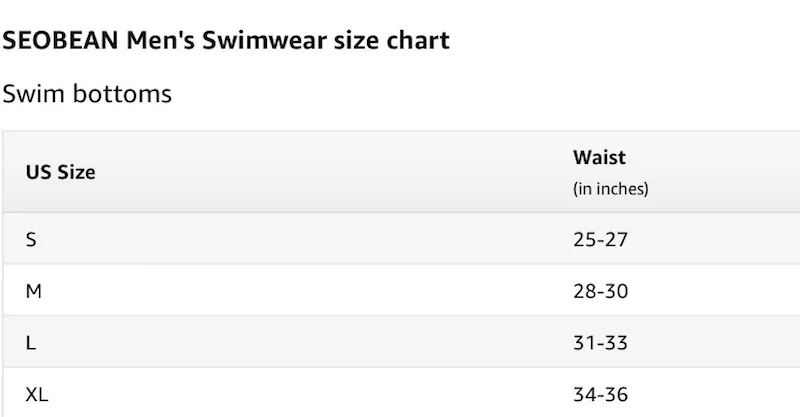Click the 31-33 waist measurement
800x417 pixels.
(600, 343)
